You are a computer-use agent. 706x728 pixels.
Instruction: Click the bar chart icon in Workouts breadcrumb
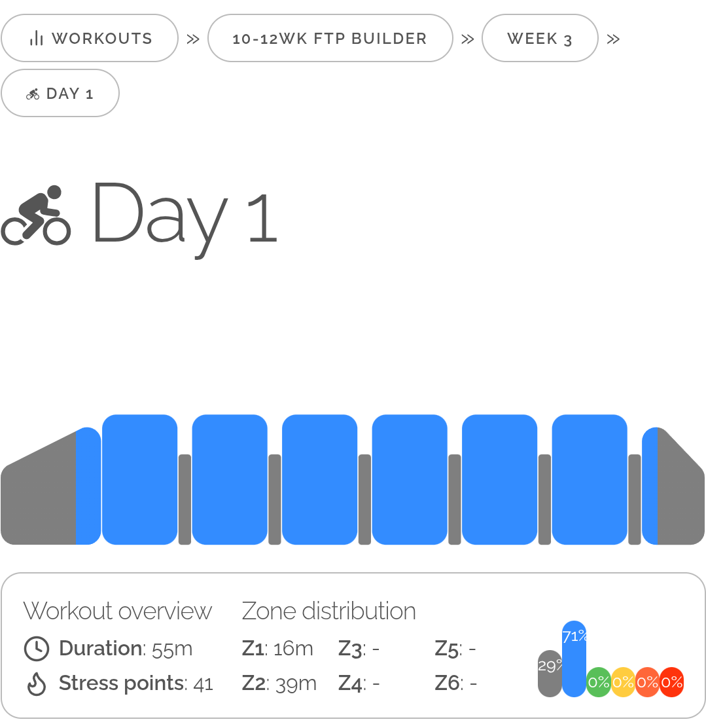[37, 39]
